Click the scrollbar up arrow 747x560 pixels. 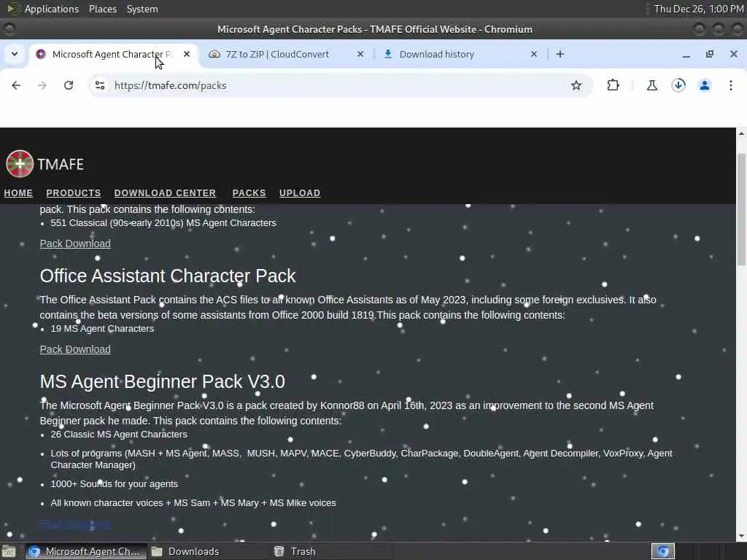click(x=741, y=134)
